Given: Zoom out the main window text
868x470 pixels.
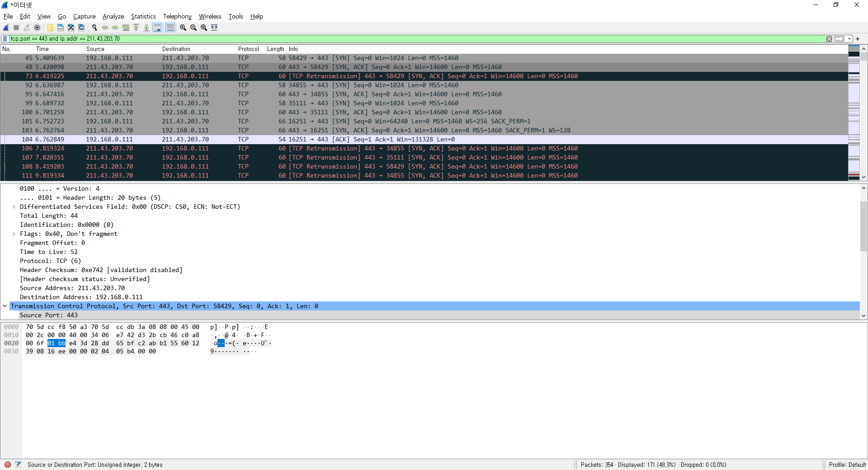Looking at the screenshot, I should [x=193, y=28].
